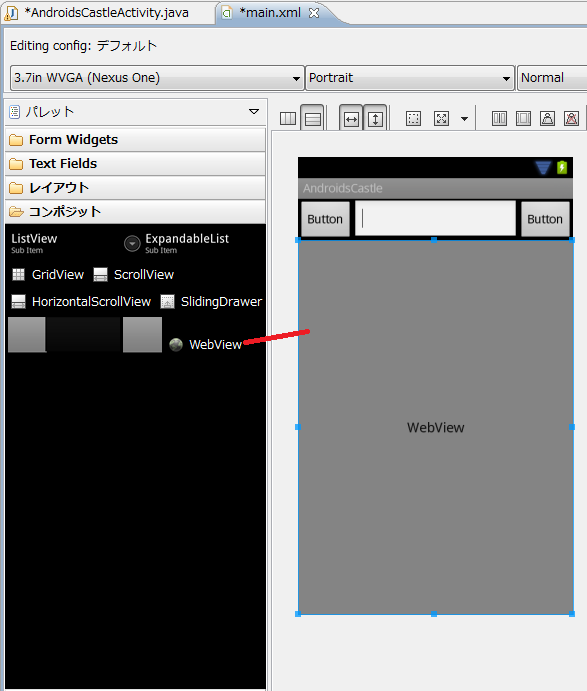587x691 pixels.
Task: Click the text input field in preview
Action: 435,218
